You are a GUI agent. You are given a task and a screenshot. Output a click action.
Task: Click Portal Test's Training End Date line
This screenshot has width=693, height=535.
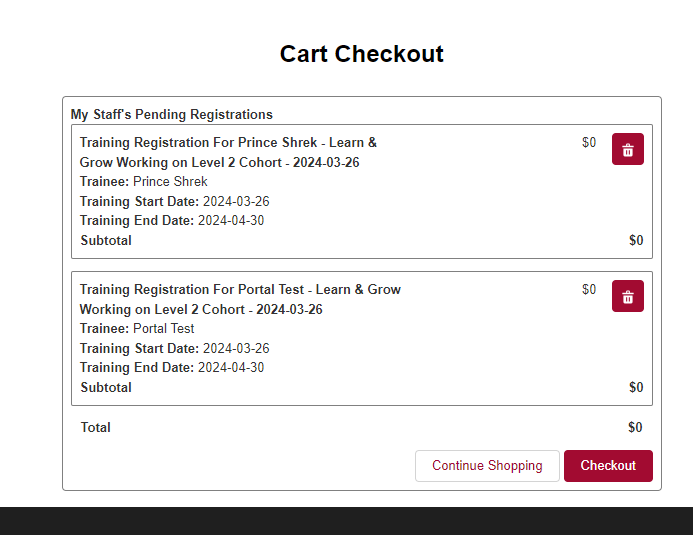click(172, 368)
